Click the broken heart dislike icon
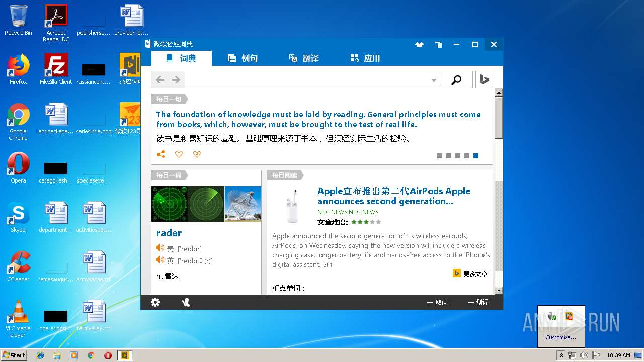The image size is (644, 362). [197, 154]
